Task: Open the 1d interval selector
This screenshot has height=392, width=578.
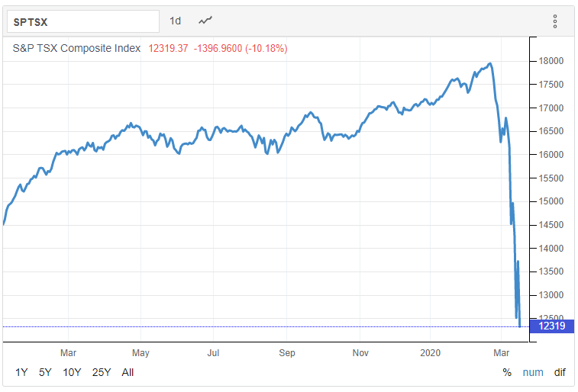Action: 175,21
